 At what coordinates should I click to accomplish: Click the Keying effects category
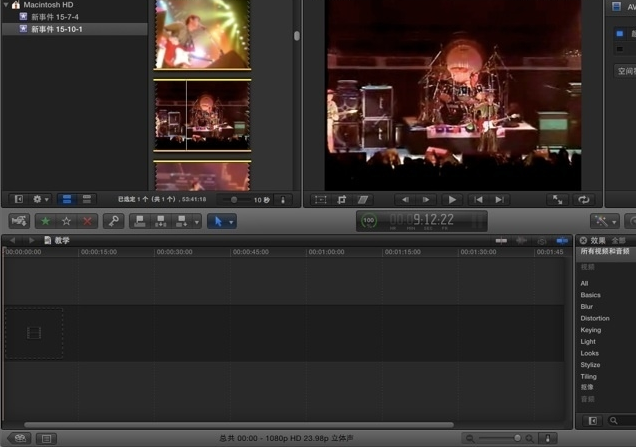pos(591,330)
